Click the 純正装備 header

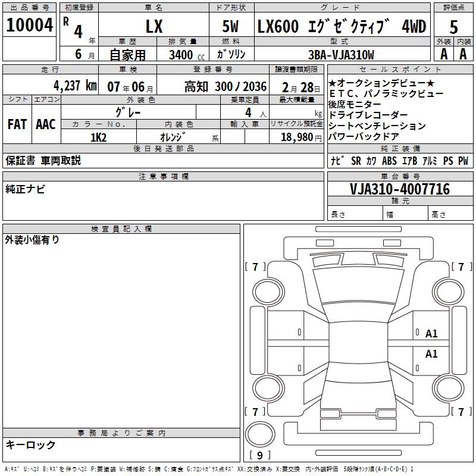pos(400,149)
